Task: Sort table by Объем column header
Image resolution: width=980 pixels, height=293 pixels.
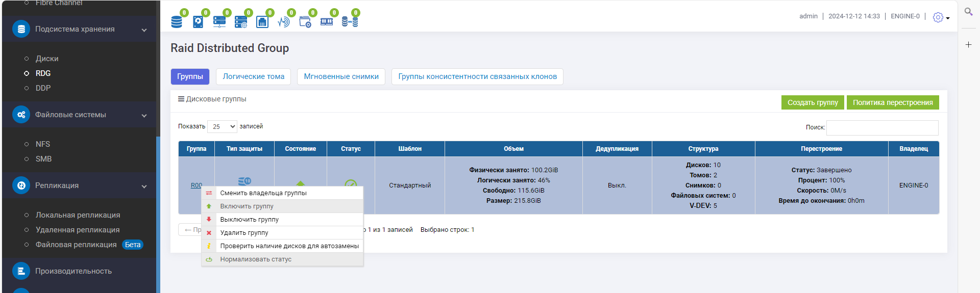Action: [x=513, y=149]
